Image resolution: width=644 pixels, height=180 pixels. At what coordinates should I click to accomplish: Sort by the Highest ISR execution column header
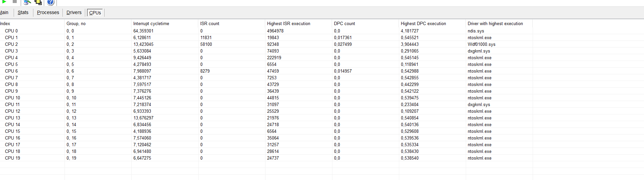tap(299, 23)
